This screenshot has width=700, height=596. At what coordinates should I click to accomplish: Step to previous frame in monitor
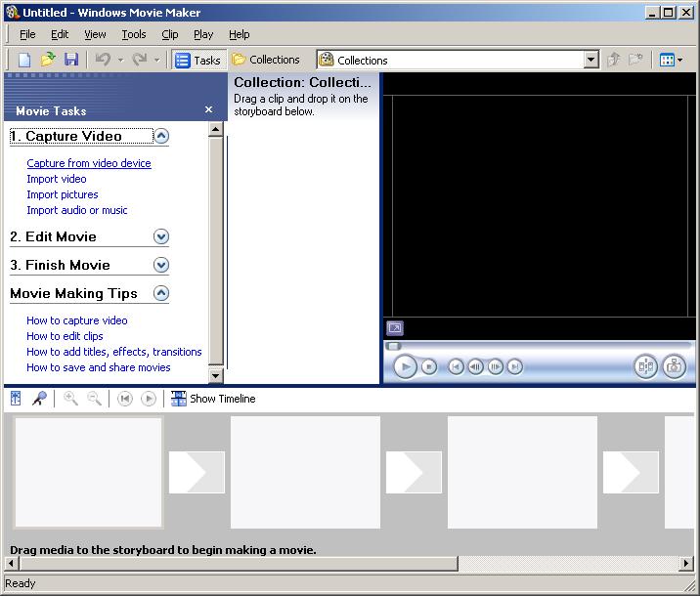click(x=475, y=367)
